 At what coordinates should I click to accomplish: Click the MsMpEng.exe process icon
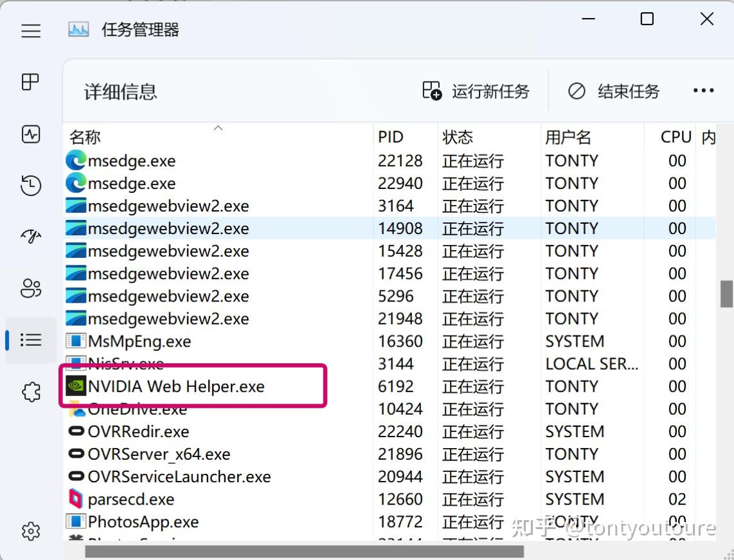tap(76, 341)
